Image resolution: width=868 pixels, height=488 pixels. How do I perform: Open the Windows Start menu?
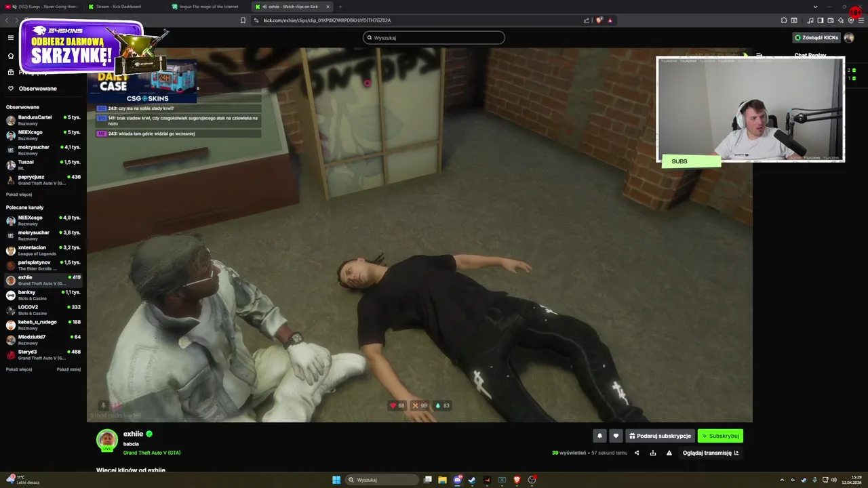click(336, 480)
